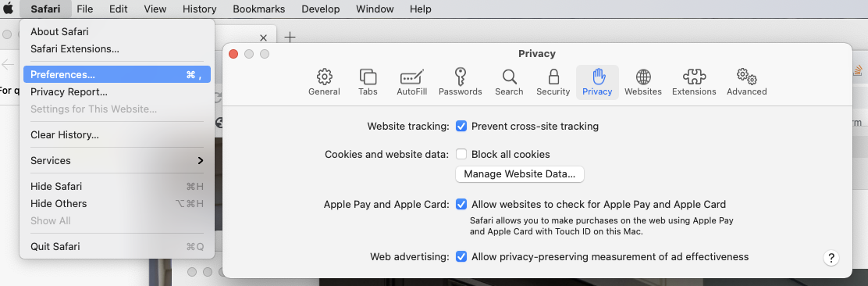Select the Passwords key icon
This screenshot has height=286, width=868.
[x=460, y=83]
